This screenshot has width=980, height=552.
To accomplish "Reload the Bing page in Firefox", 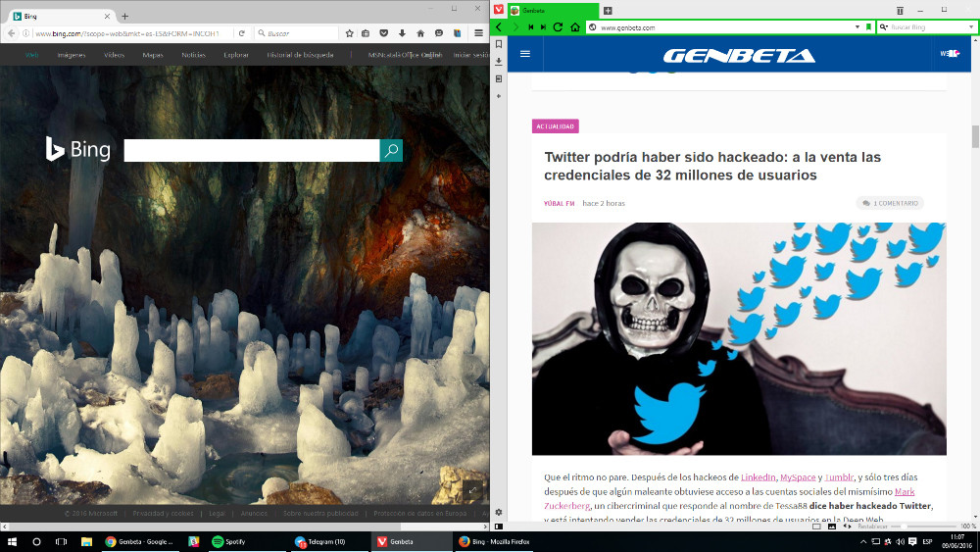I will click(x=242, y=33).
